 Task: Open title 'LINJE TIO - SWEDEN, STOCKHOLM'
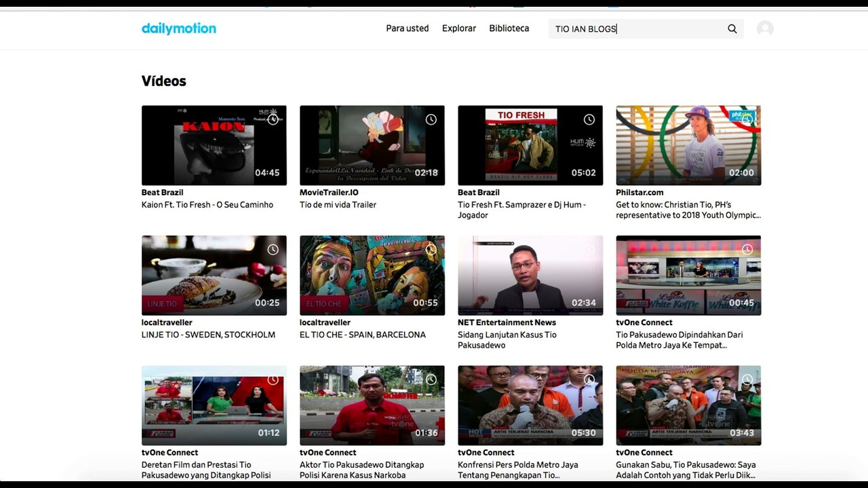click(x=208, y=335)
